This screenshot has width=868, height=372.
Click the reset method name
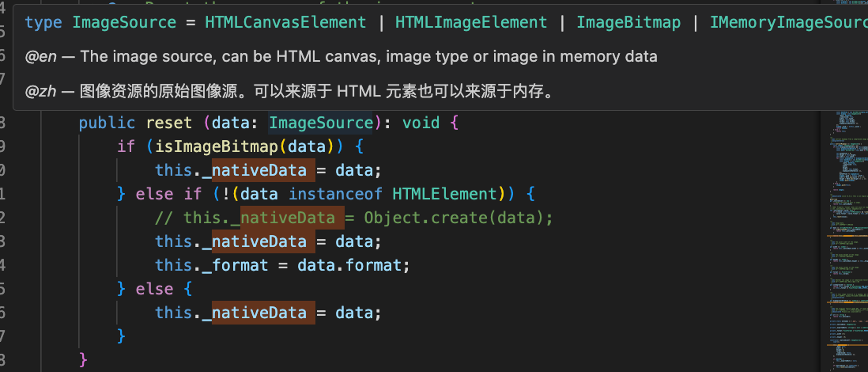168,123
